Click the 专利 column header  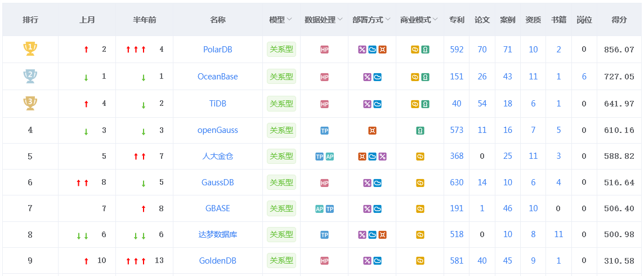click(x=457, y=20)
